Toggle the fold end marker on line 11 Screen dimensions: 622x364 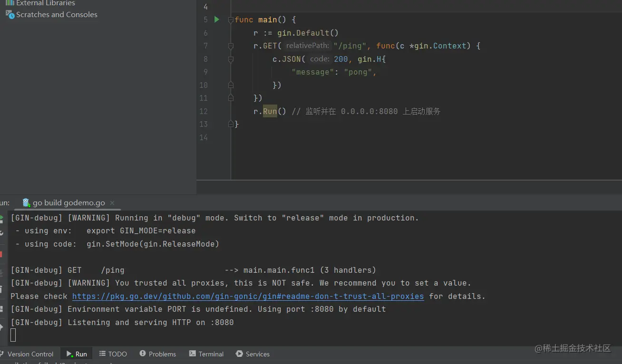(x=231, y=98)
